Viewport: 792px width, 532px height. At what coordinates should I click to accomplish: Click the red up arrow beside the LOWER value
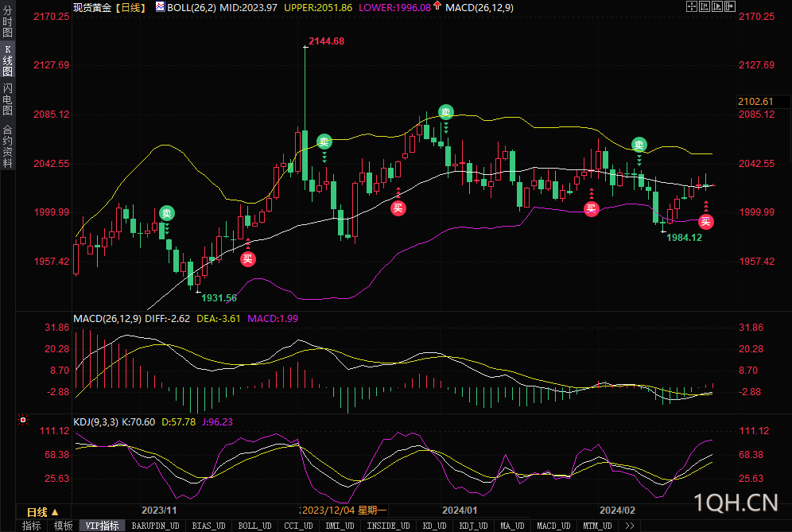(x=437, y=6)
